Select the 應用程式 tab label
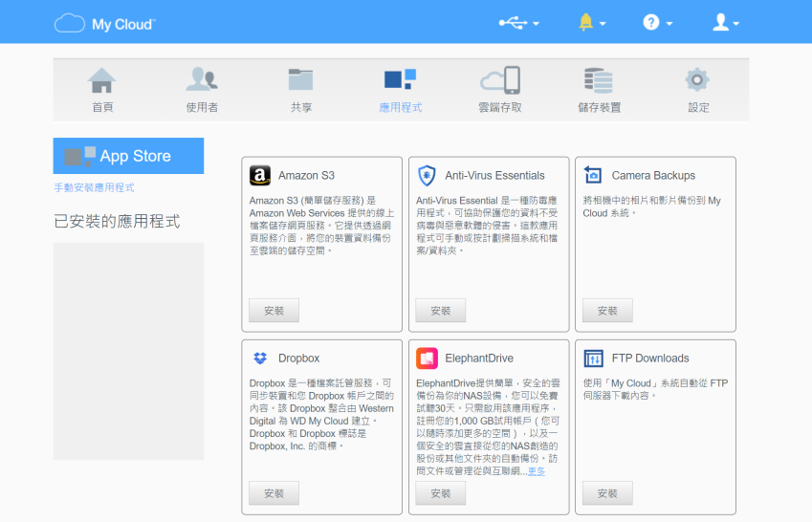 [401, 107]
